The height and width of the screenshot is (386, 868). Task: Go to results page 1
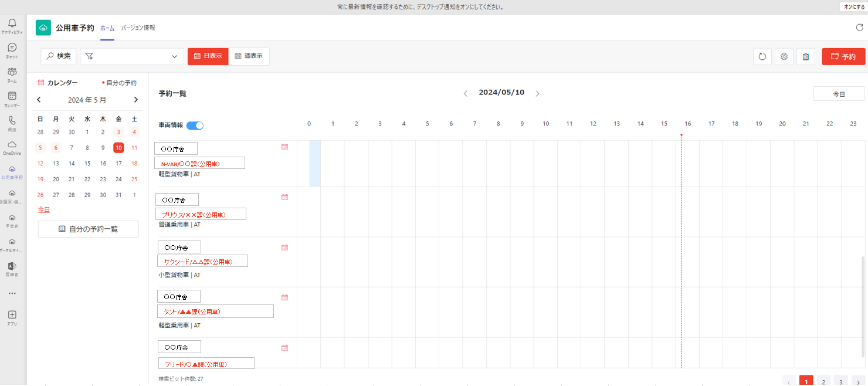point(806,381)
